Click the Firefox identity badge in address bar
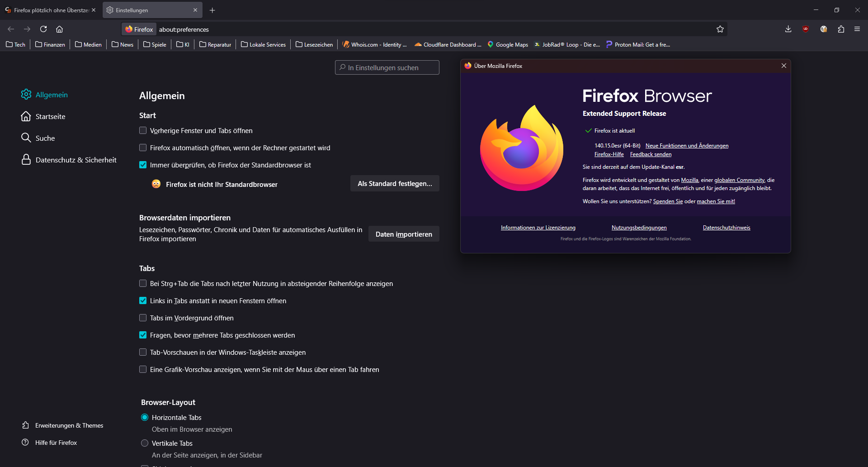Image resolution: width=868 pixels, height=467 pixels. tap(139, 29)
